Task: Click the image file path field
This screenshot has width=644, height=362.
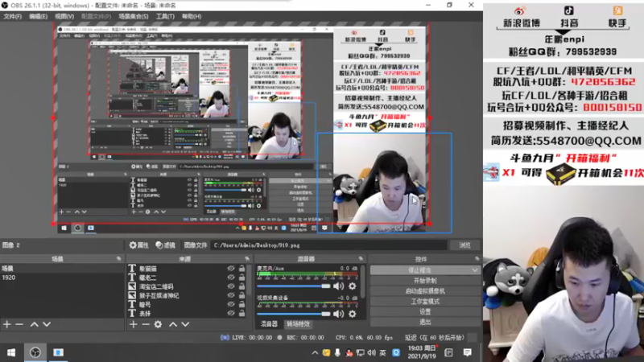Action: 329,245
